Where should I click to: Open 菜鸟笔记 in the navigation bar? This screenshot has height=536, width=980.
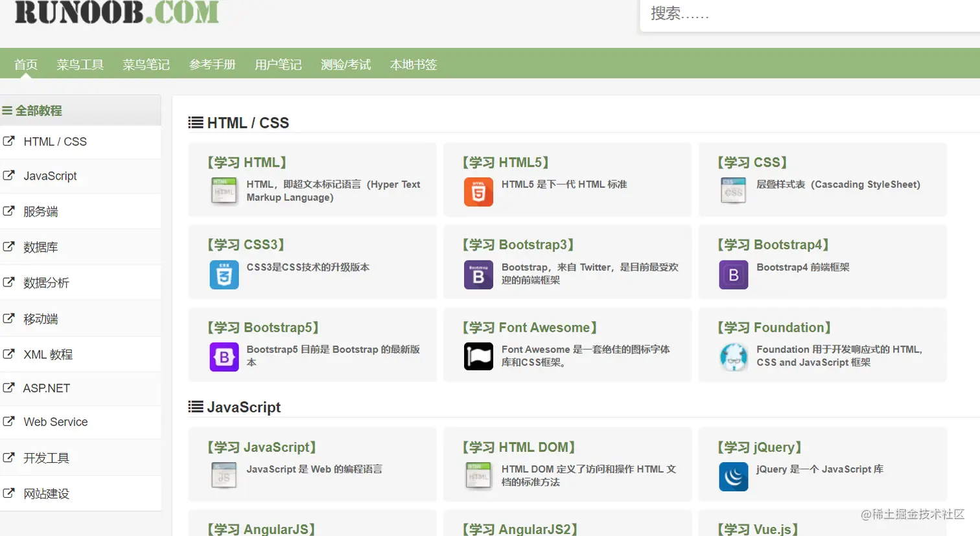(x=146, y=65)
